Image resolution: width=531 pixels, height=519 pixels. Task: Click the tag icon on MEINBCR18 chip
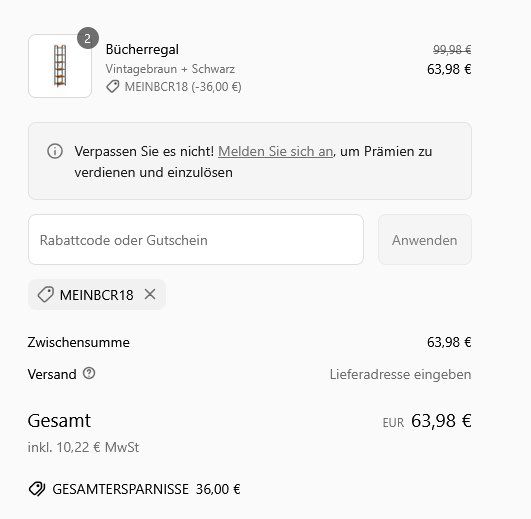[45, 294]
